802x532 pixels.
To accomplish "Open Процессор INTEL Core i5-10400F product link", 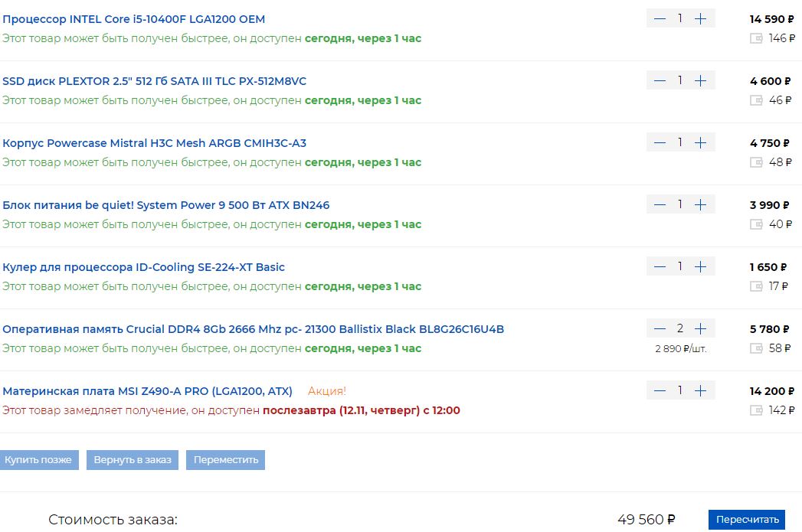I will coord(133,19).
